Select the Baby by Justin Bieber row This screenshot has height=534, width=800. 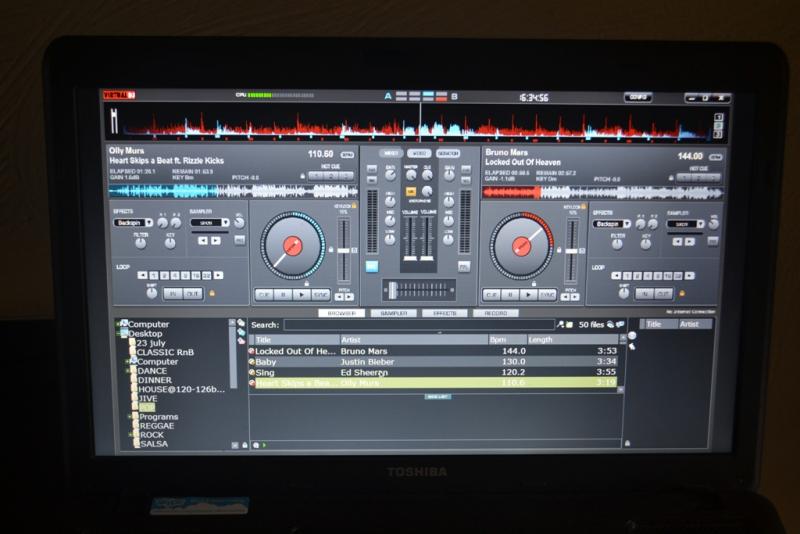(434, 362)
